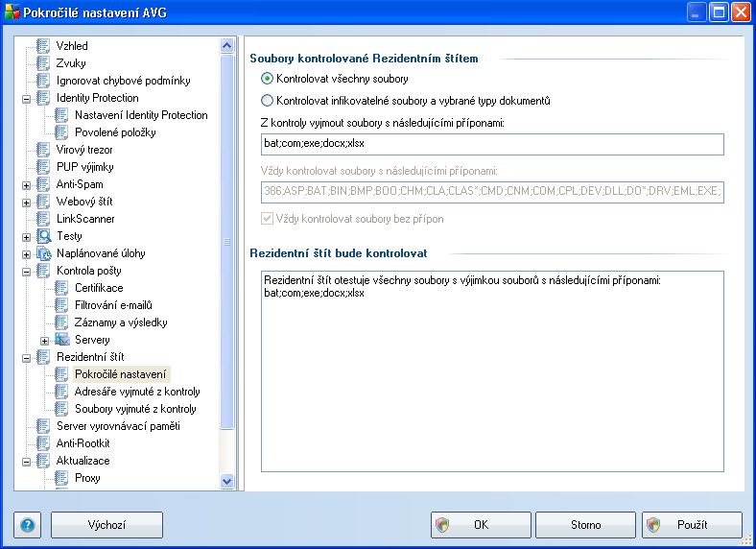Expand the Anti-Spam tree node
This screenshot has height=549, width=756.
(x=27, y=185)
